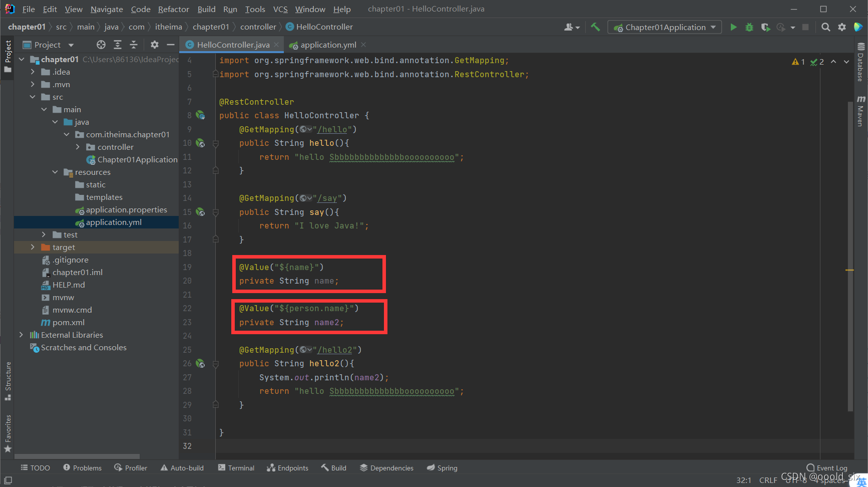Open the Database tool window
The height and width of the screenshot is (487, 868).
[861, 62]
